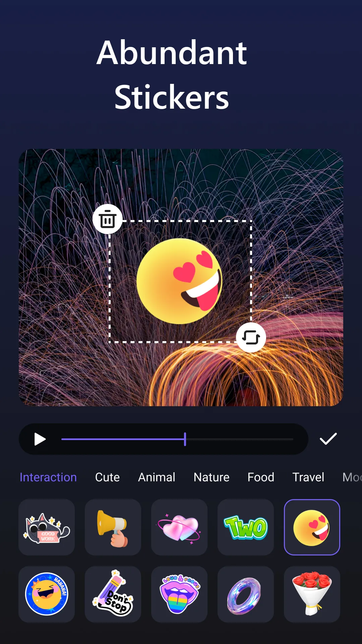Image resolution: width=362 pixels, height=644 pixels.
Task: Pick the yellow megaphone sticker
Action: tap(113, 527)
